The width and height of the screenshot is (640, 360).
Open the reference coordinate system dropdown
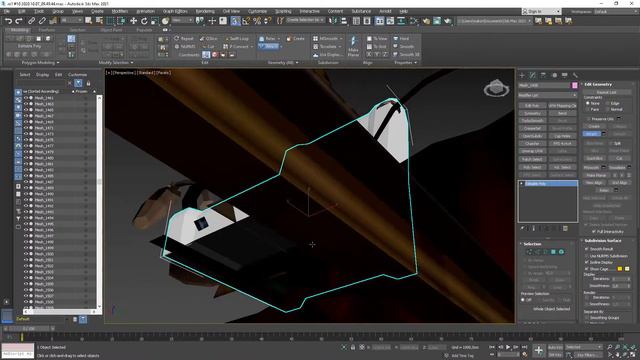pos(182,20)
